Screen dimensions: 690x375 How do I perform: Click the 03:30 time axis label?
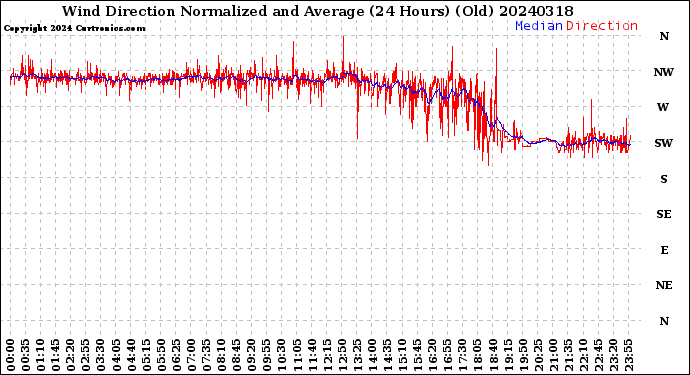[101, 355]
